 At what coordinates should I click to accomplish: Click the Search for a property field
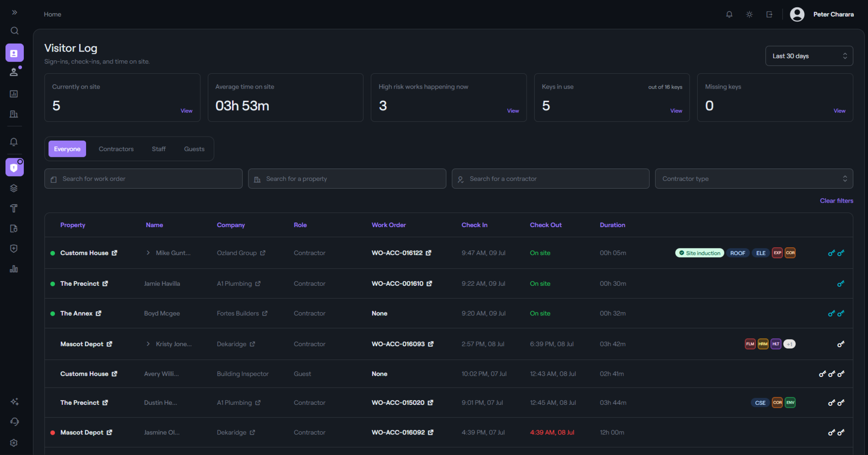coord(347,179)
